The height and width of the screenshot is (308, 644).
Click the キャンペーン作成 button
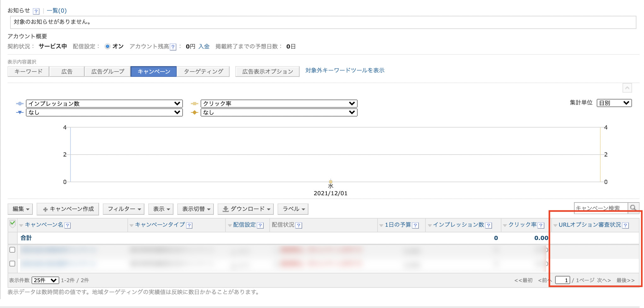(68, 209)
